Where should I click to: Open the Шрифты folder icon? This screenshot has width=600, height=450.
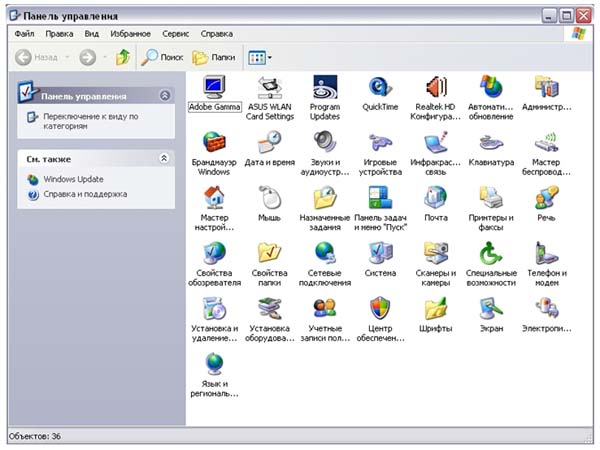435,308
